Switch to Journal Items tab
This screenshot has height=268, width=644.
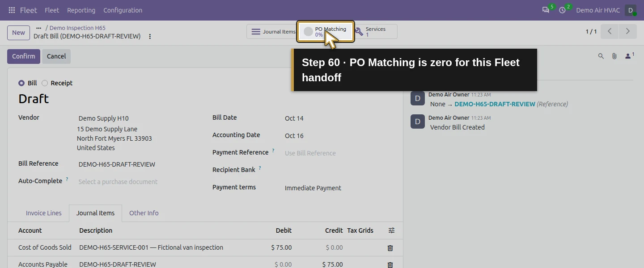point(95,213)
